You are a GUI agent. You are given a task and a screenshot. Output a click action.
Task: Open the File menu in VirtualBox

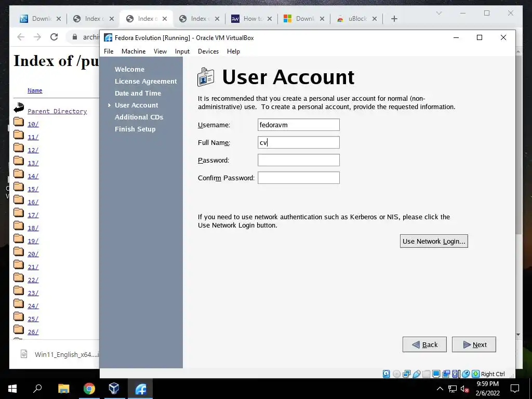[x=109, y=51]
